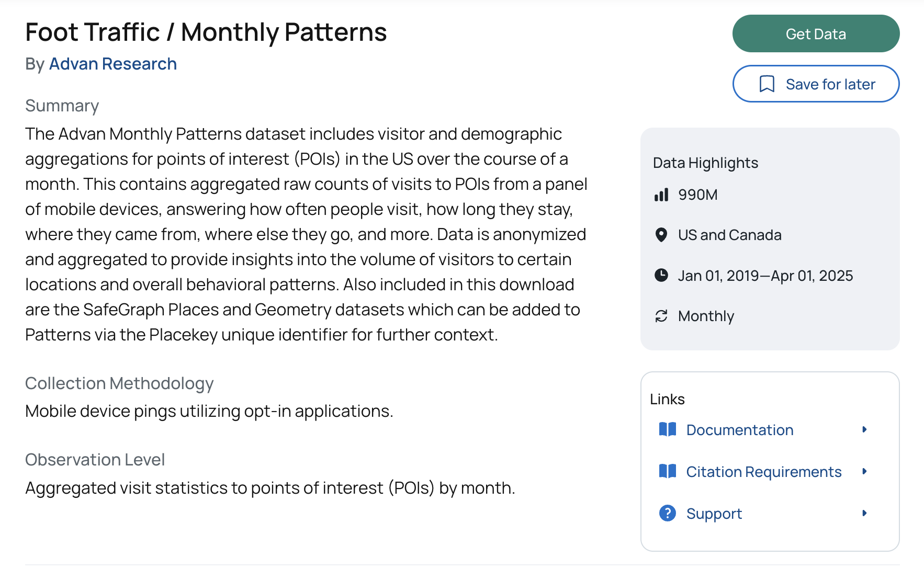Click the Data Highlights heading
The image size is (924, 569).
pos(705,163)
